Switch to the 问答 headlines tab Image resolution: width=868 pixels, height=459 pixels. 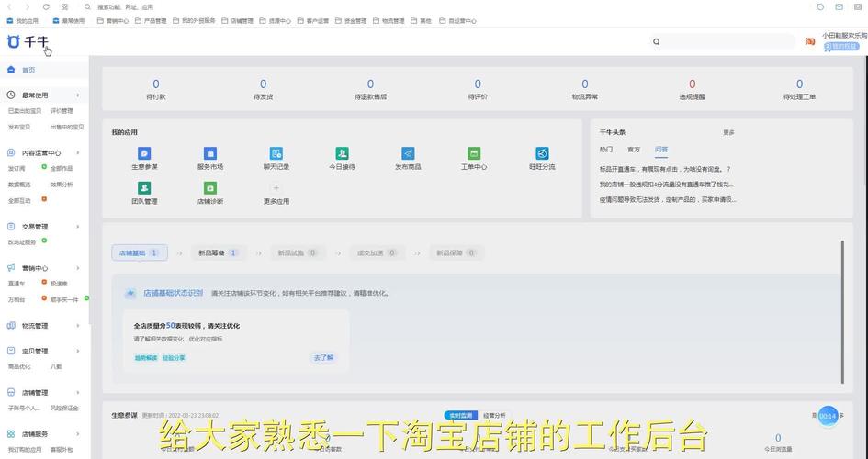(x=661, y=150)
